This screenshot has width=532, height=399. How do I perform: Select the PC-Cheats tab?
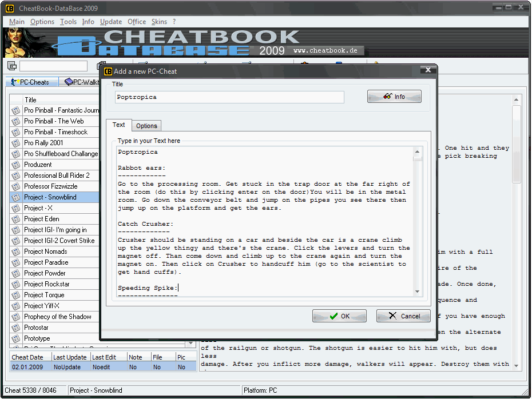click(32, 82)
